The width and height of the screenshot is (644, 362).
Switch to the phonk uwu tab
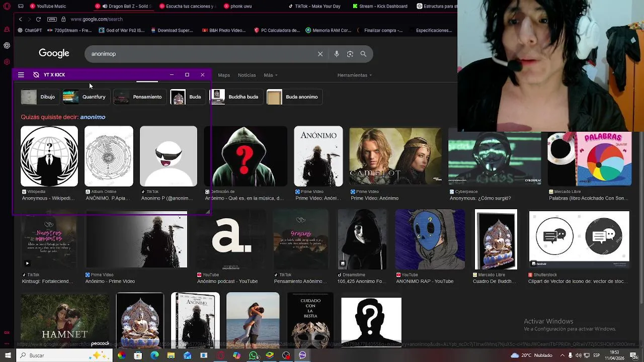238,6
